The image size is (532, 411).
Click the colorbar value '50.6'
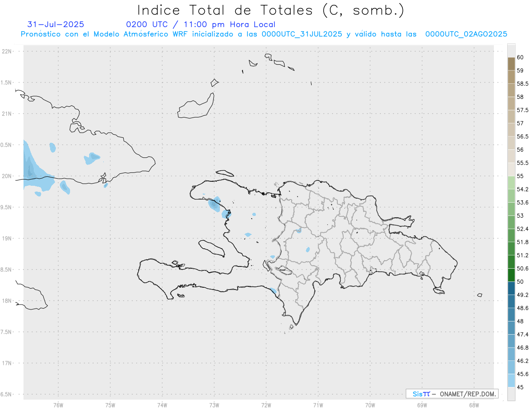point(523,269)
